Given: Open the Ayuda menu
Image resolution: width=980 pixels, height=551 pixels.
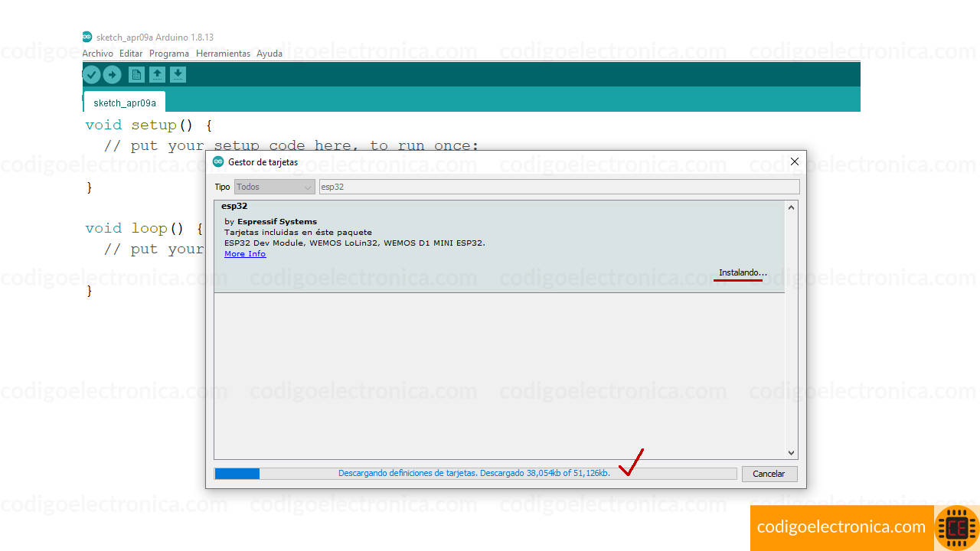Looking at the screenshot, I should (x=269, y=54).
